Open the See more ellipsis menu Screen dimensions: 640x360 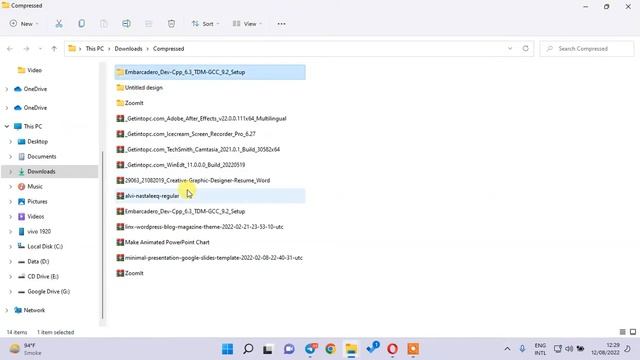click(x=282, y=24)
